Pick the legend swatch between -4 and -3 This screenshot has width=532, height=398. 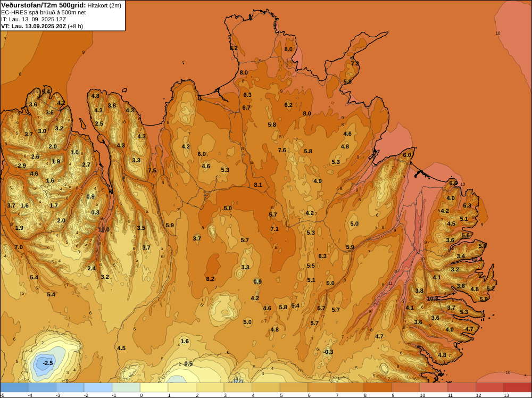[x=42, y=387]
